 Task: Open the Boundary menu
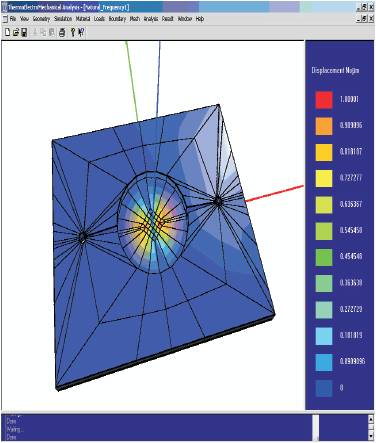coord(117,19)
